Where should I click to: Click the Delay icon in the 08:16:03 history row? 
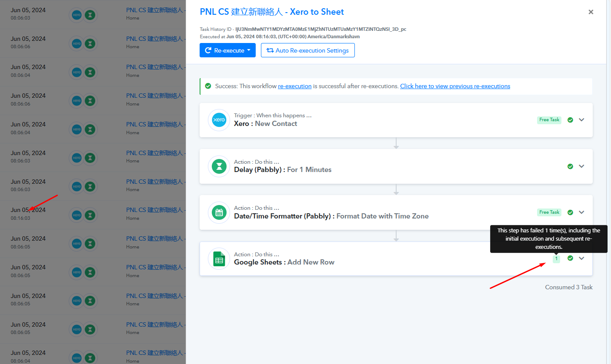[x=90, y=215]
